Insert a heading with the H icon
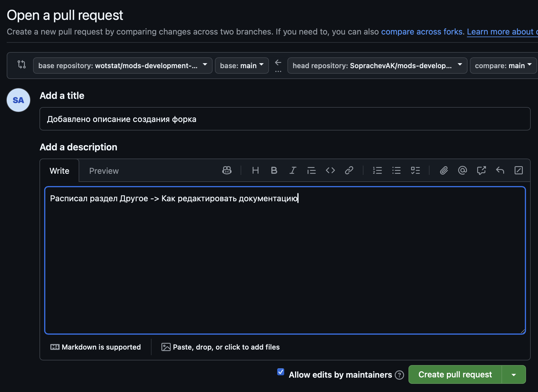Viewport: 538px width, 392px height. point(255,171)
